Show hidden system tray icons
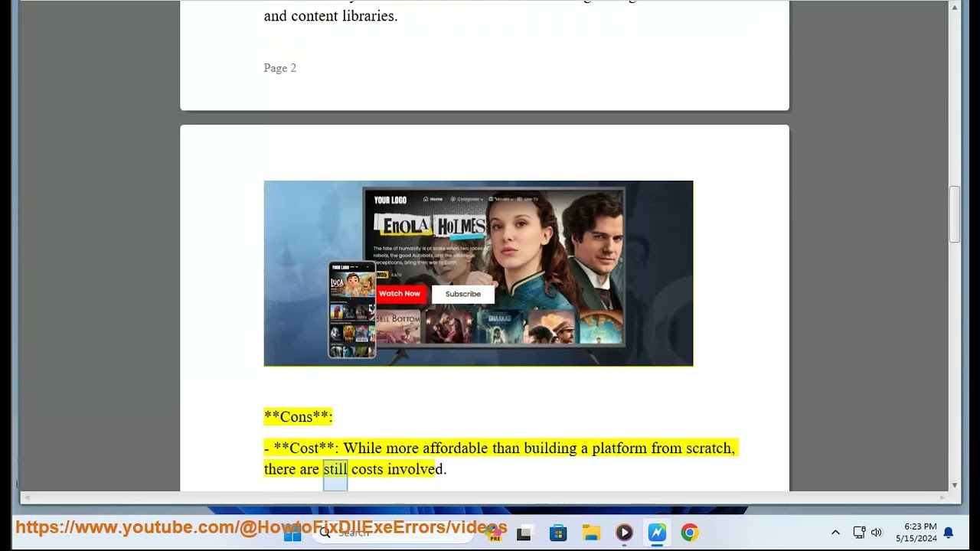Screen dimensions: 980x551 point(835,533)
